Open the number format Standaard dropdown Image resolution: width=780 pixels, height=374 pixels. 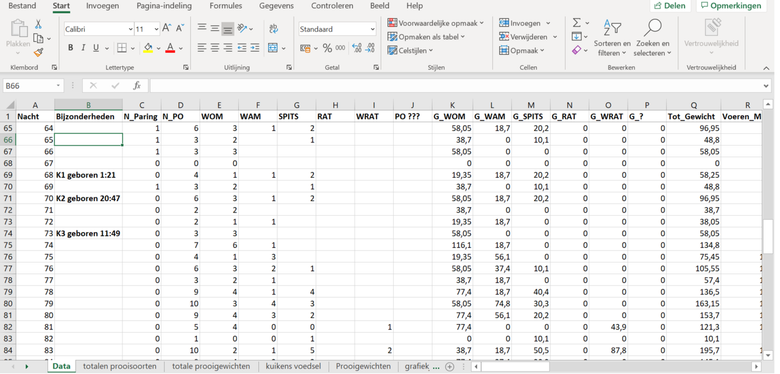[x=372, y=29]
